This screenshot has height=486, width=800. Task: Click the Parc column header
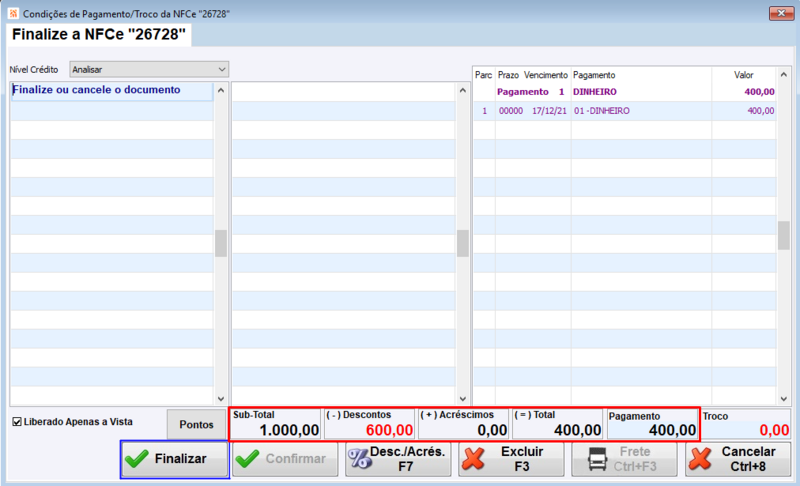[x=483, y=75]
